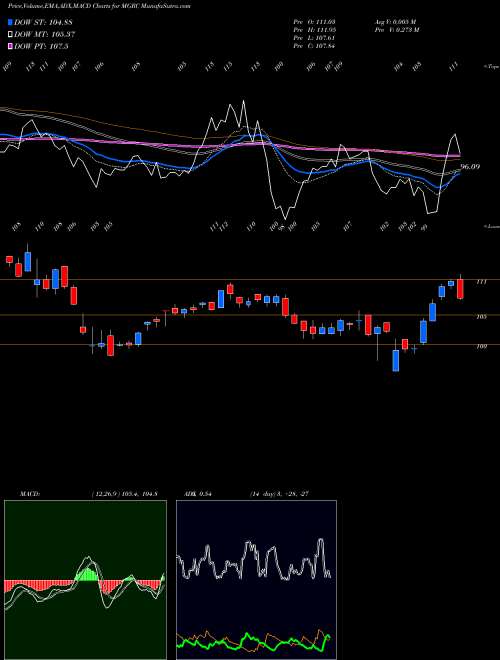Image resolution: width=500 pixels, height=660 pixels.
Task: Click the chart title mentioning MunafaSutra.com
Action: tap(100, 6)
